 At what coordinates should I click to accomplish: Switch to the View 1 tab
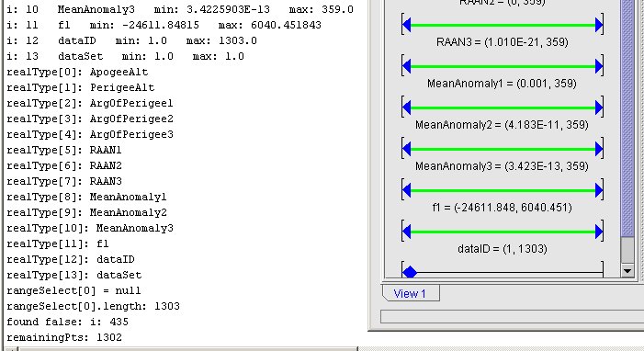(411, 293)
